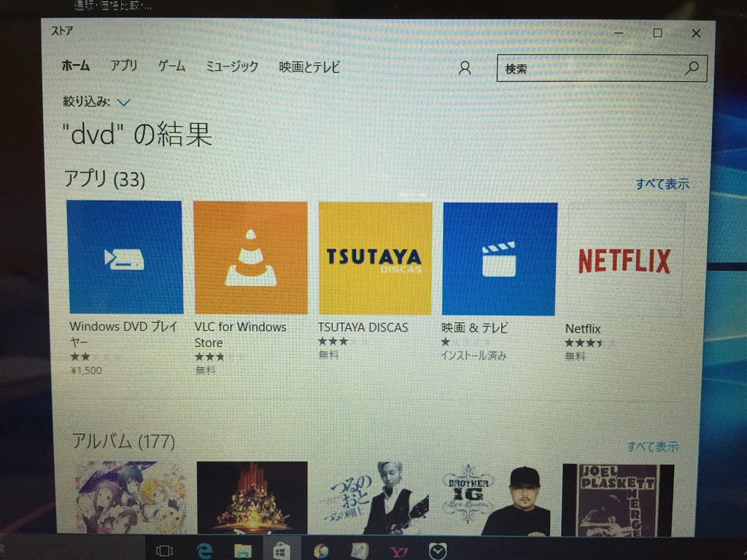Switch to the ミュージック tab

(x=232, y=66)
